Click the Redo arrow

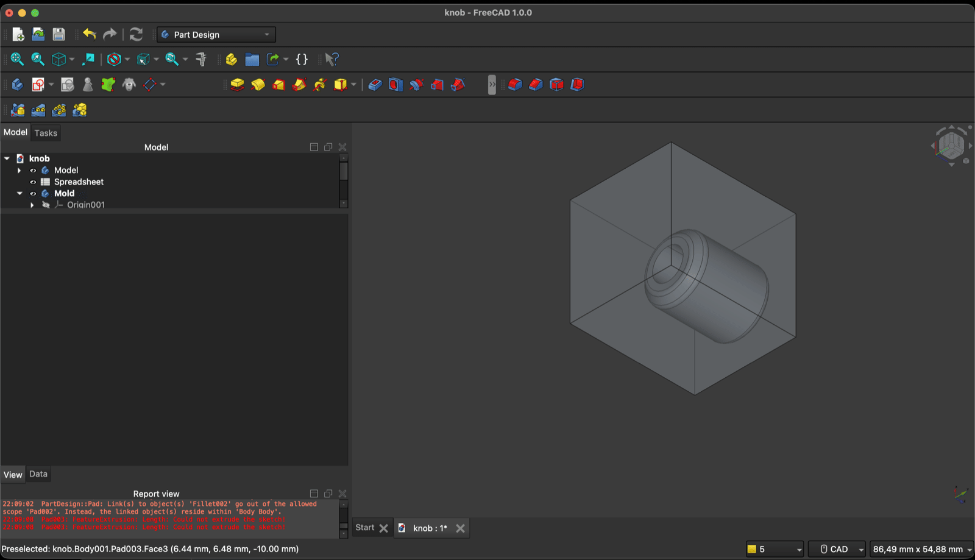click(x=110, y=35)
